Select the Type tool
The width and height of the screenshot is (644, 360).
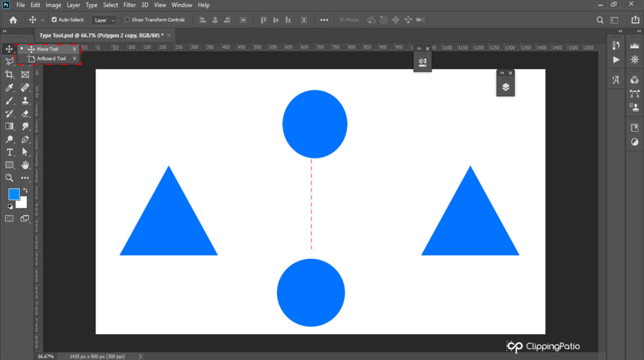pyautogui.click(x=9, y=152)
